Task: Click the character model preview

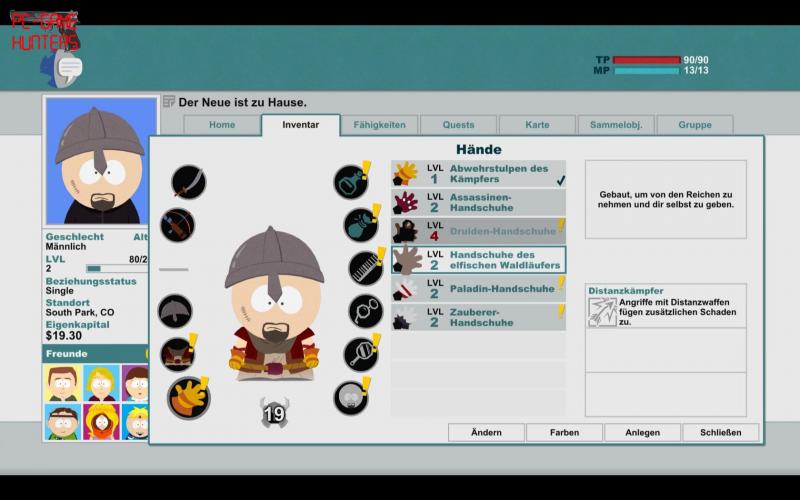Action: tap(274, 304)
